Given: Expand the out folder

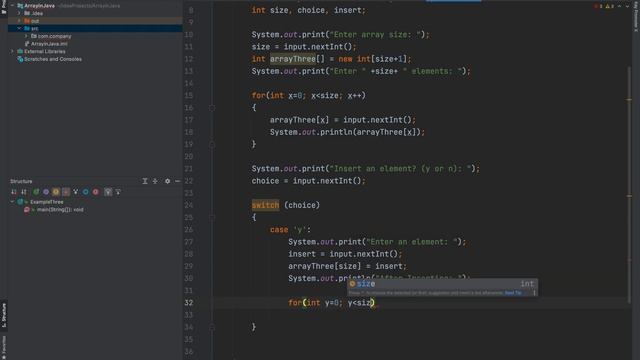Looking at the screenshot, I should 19,21.
